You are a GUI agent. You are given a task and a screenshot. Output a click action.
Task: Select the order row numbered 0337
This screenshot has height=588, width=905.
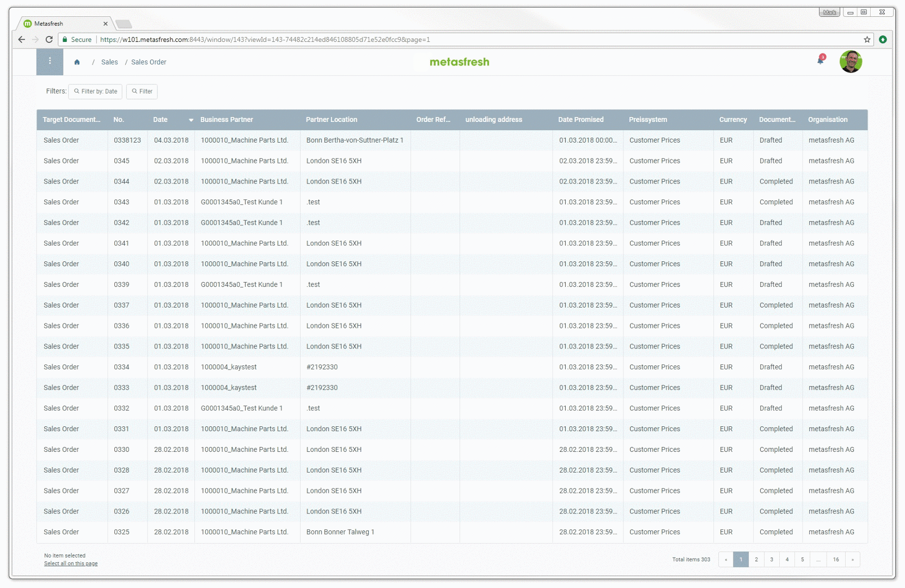(452, 306)
